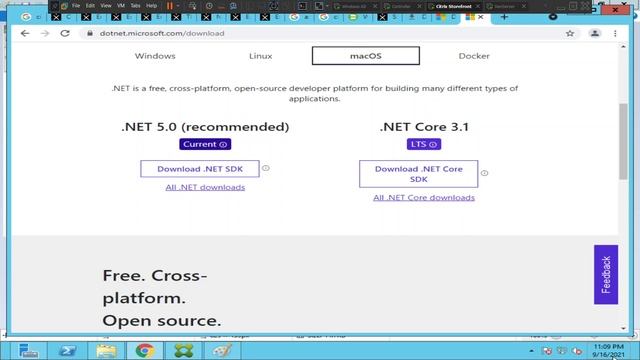The height and width of the screenshot is (360, 640).
Task: Open the VMware Edit menu
Action: click(x=90, y=6)
